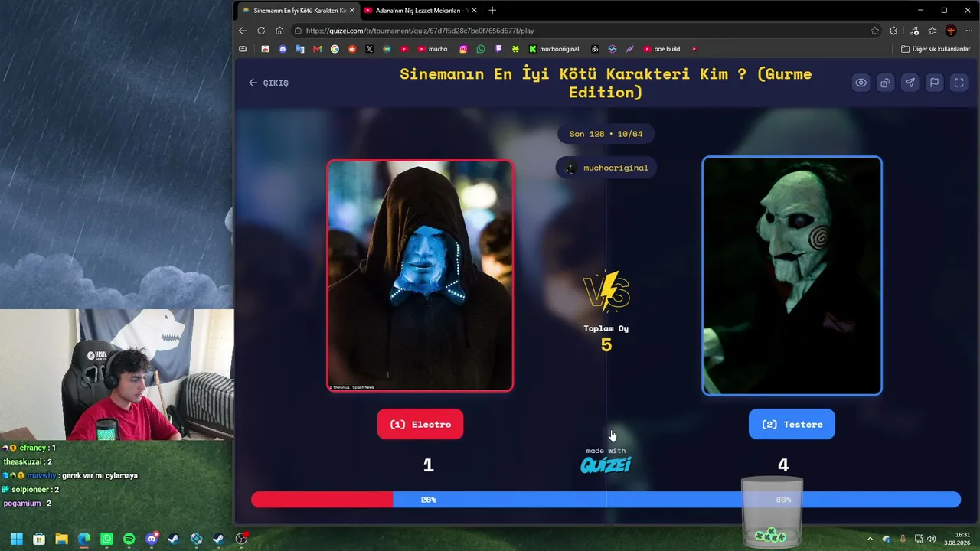This screenshot has height=551, width=980.
Task: Open WhatsApp from the taskbar
Action: (x=106, y=539)
